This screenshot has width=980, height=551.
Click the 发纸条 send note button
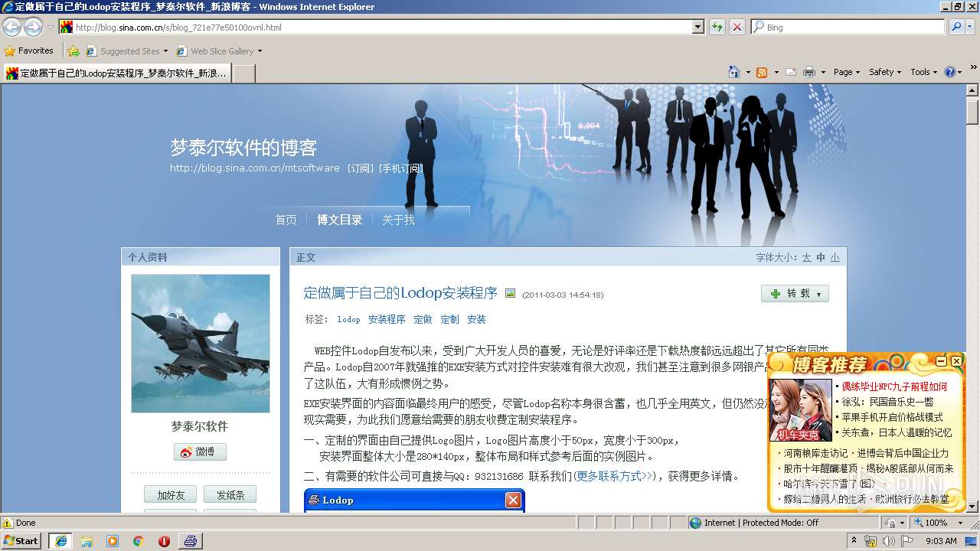pyautogui.click(x=230, y=495)
